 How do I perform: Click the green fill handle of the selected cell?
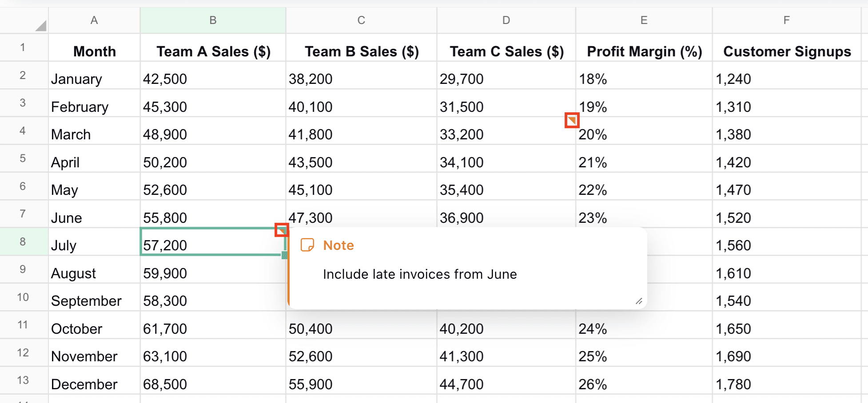(284, 255)
